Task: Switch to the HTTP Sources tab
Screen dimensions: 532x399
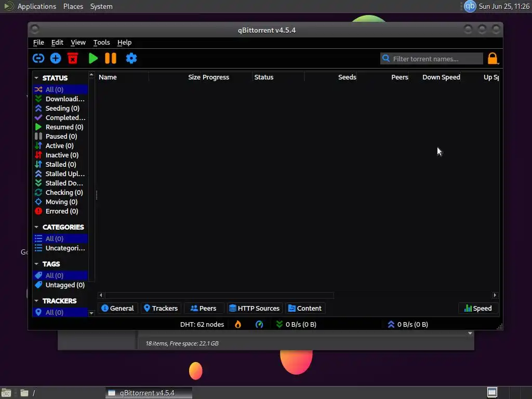Action: 255,308
